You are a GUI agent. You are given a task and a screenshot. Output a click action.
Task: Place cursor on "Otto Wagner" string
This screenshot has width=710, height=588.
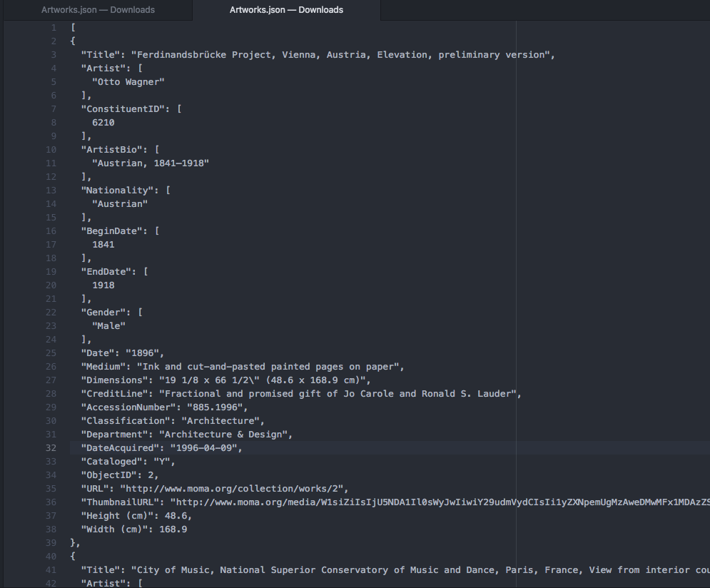tap(128, 82)
